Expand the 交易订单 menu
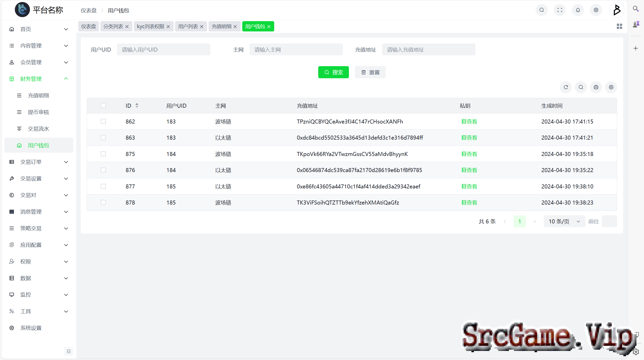The width and height of the screenshot is (644, 360). point(39,162)
